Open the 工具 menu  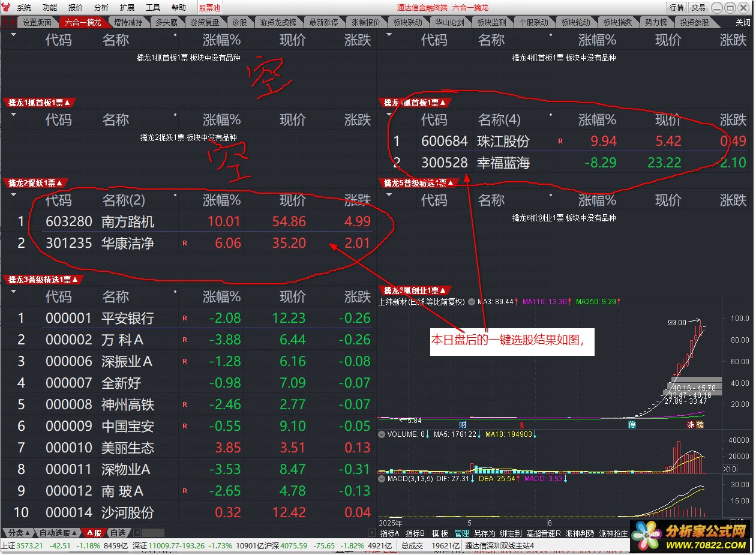(153, 8)
